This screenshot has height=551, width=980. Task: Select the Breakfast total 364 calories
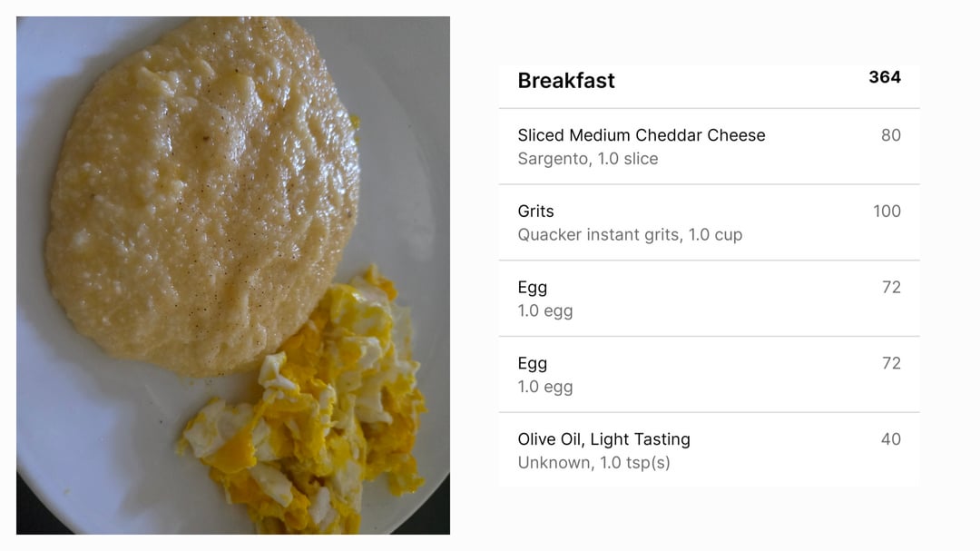pos(885,77)
